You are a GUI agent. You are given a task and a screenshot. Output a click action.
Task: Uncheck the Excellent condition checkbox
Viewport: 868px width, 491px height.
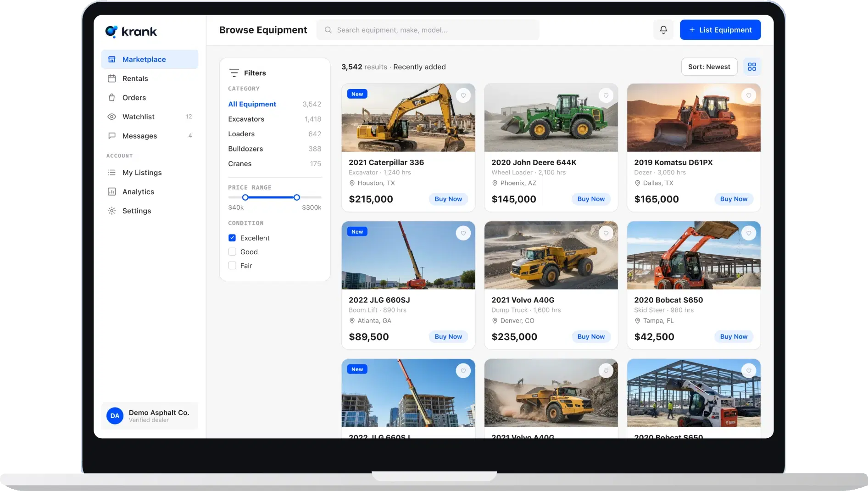tap(232, 238)
